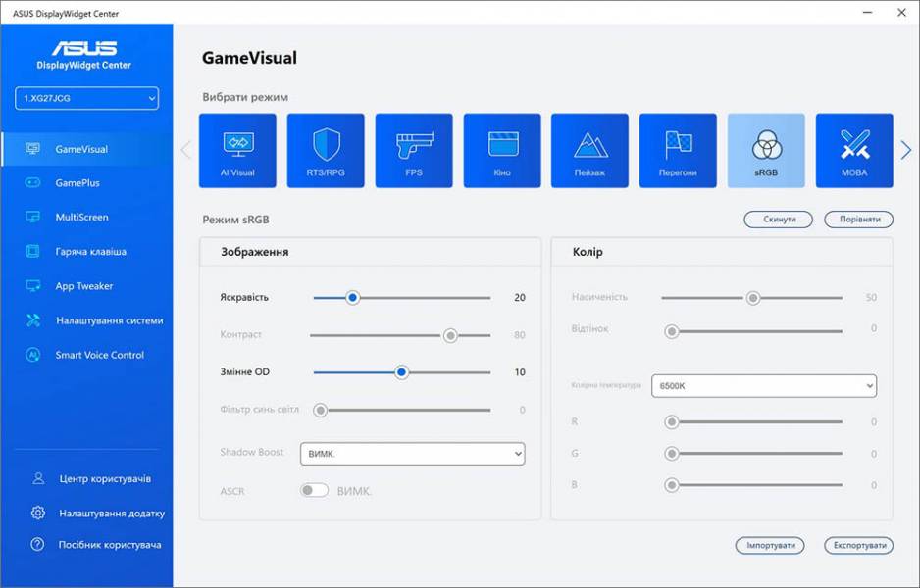Click the B channel slider handle
This screenshot has width=920, height=588.
[672, 485]
